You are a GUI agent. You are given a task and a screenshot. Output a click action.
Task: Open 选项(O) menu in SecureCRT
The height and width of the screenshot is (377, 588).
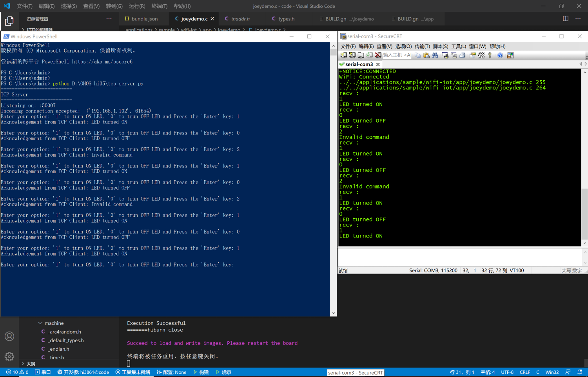tap(403, 46)
